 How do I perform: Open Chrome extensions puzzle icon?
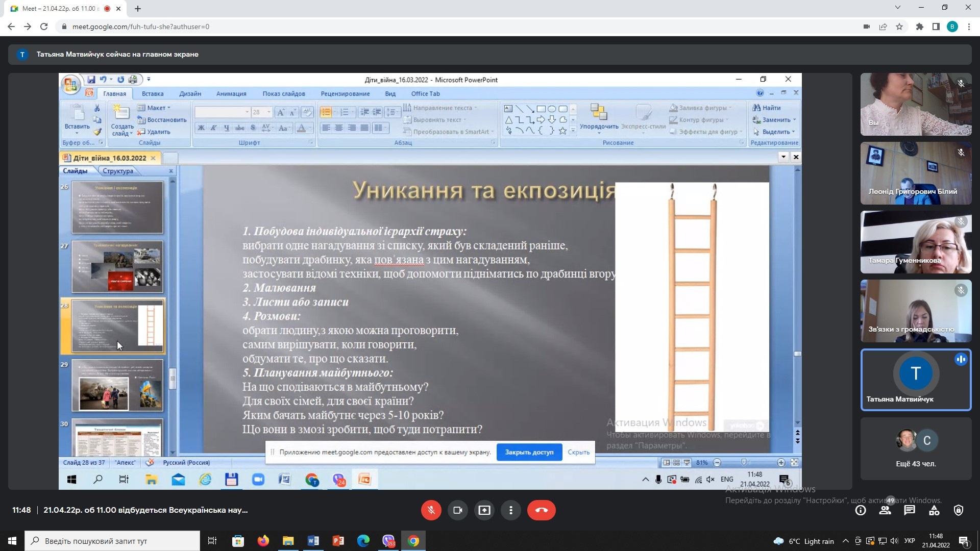pos(920,27)
